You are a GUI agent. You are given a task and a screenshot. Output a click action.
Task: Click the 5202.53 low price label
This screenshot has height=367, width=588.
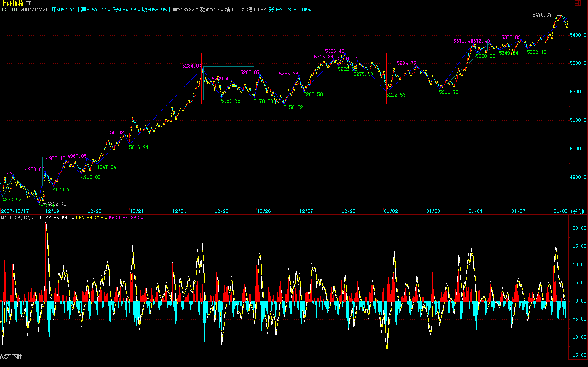(x=396, y=95)
